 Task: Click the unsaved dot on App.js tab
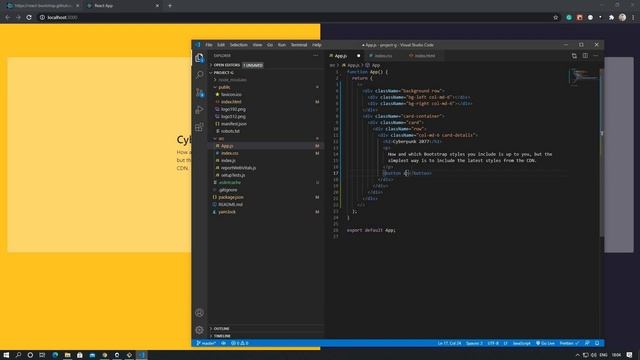click(358, 56)
